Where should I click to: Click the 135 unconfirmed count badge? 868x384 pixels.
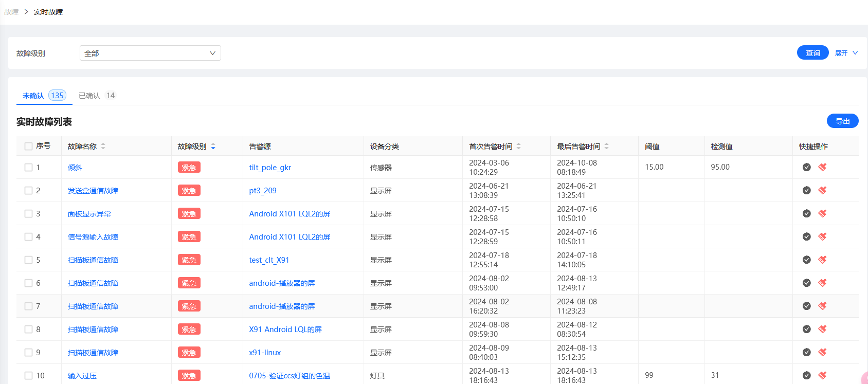pyautogui.click(x=57, y=96)
